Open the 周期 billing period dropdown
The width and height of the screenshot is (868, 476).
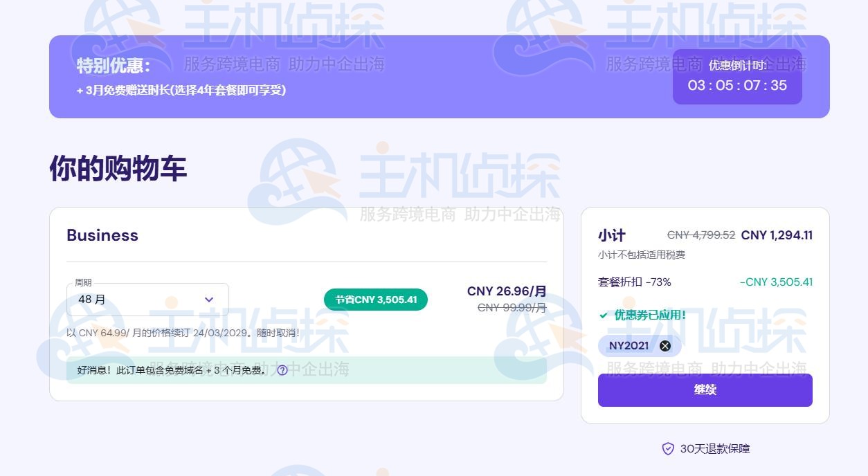pyautogui.click(x=147, y=300)
